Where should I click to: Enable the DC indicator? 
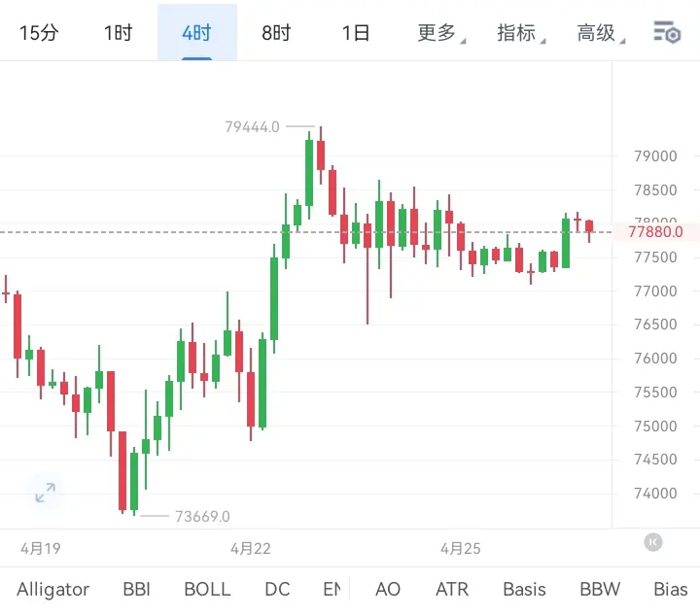(277, 589)
